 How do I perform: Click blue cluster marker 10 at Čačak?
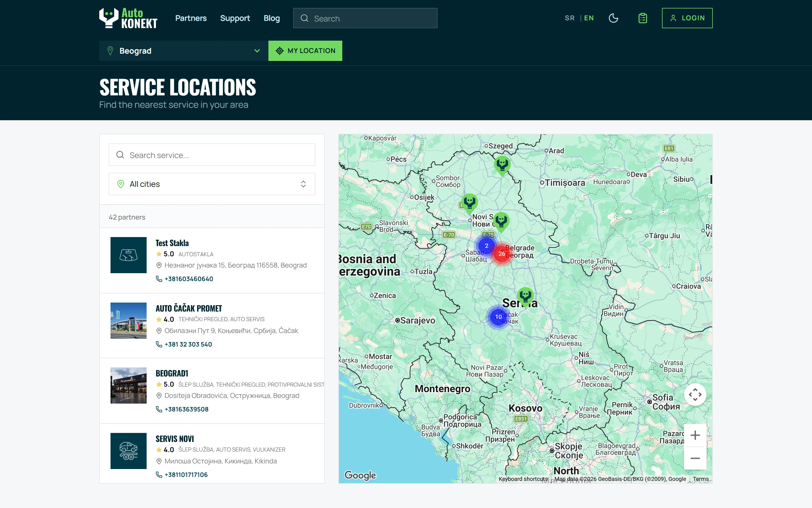(x=498, y=316)
